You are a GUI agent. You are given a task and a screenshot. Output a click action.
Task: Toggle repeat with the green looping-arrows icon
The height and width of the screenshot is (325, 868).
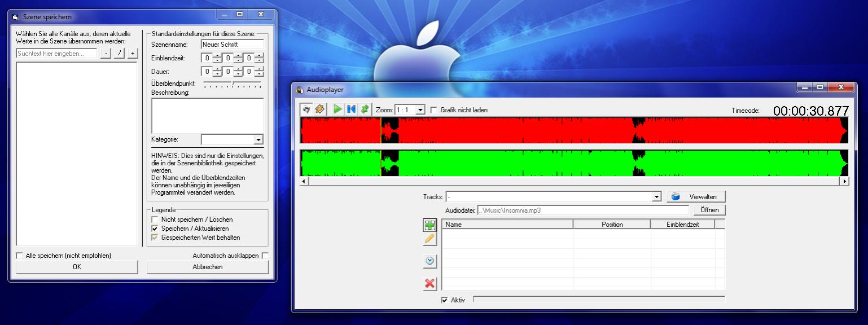(365, 109)
